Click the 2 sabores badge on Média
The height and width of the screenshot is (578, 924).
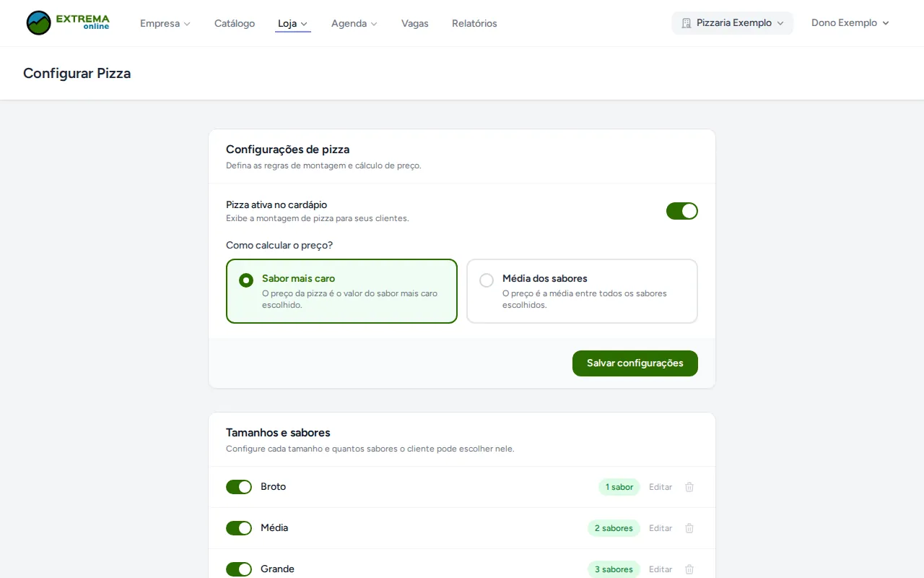click(x=614, y=528)
